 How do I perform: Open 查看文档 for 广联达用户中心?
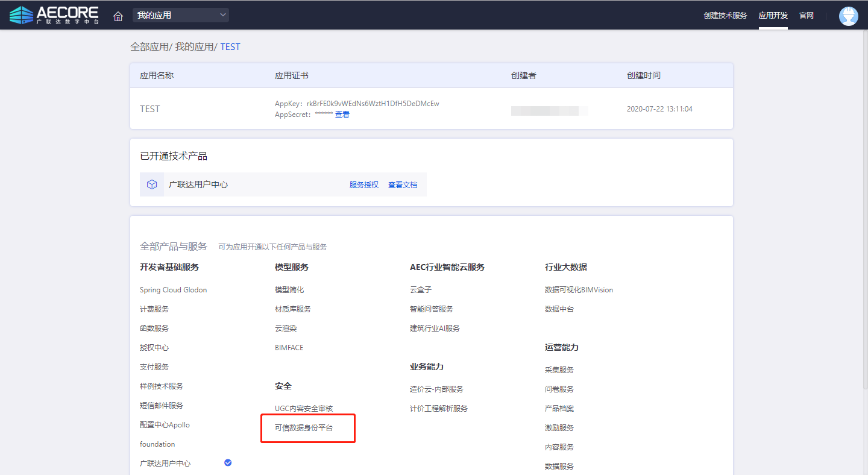[403, 185]
